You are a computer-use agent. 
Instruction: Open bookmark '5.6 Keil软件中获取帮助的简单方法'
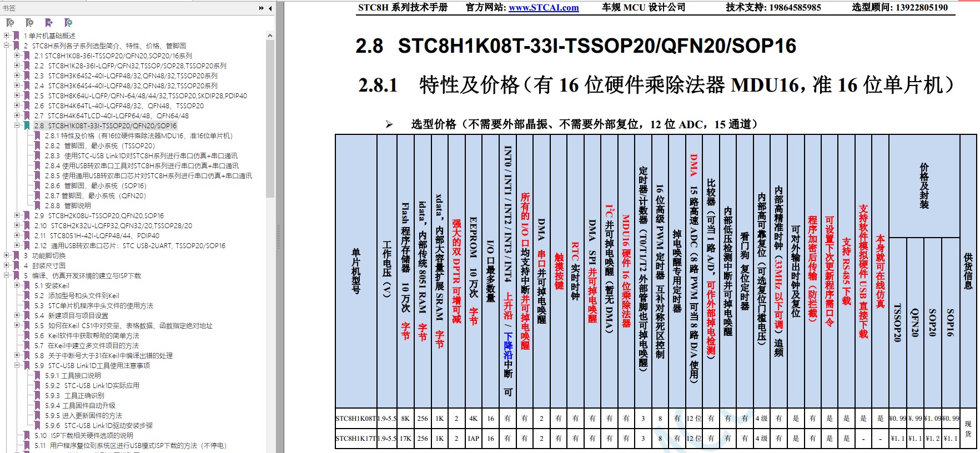[87, 335]
